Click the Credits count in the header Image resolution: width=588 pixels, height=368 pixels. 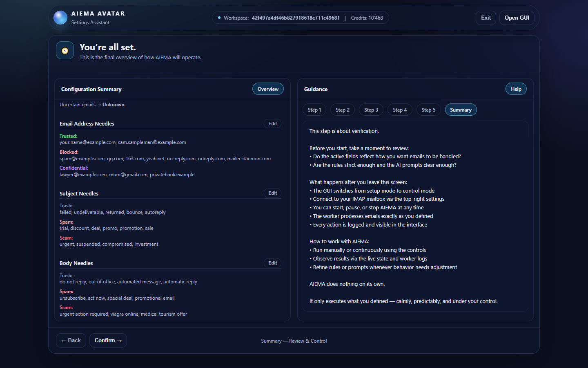tap(367, 18)
